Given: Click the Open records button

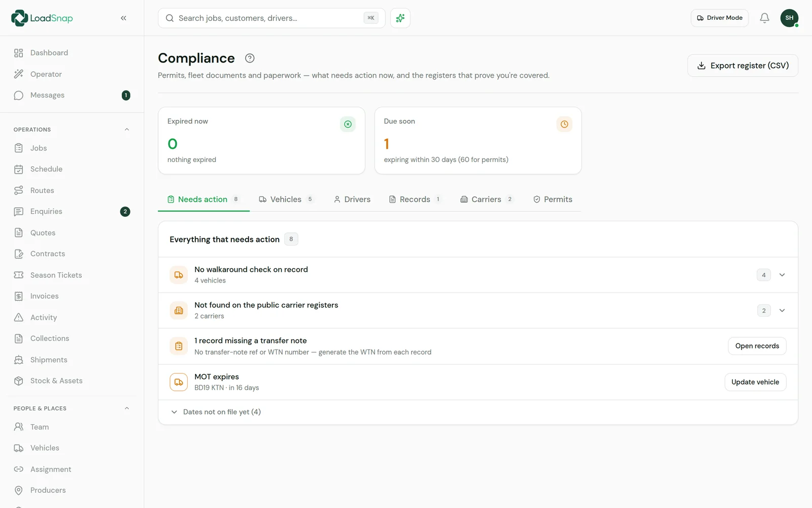Looking at the screenshot, I should click(757, 346).
